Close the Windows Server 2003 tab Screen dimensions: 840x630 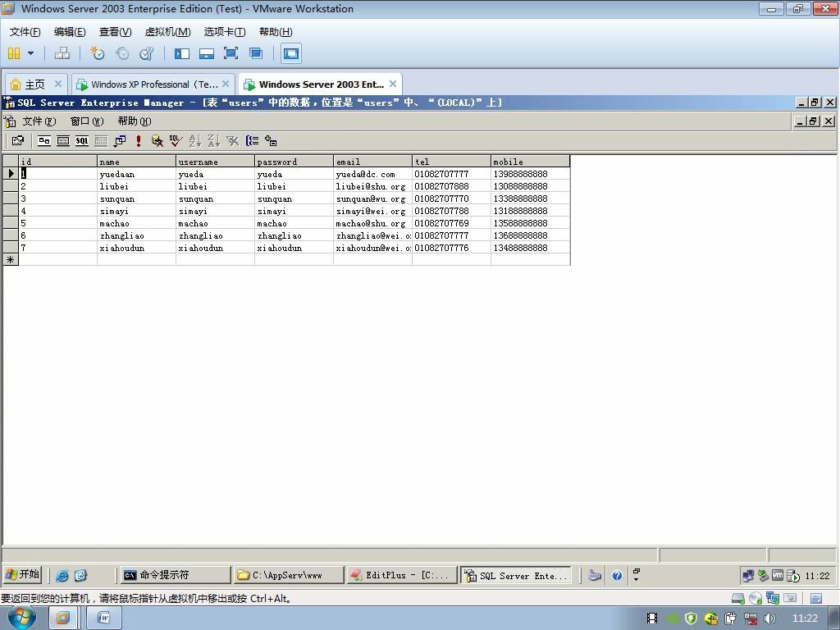click(393, 84)
